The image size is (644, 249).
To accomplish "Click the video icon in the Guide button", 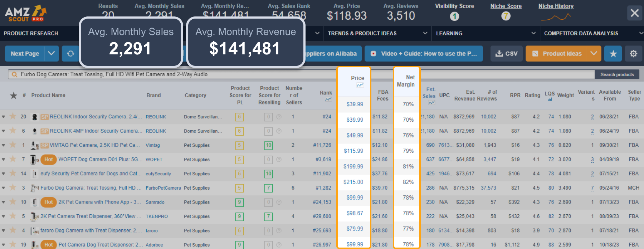I will (373, 54).
